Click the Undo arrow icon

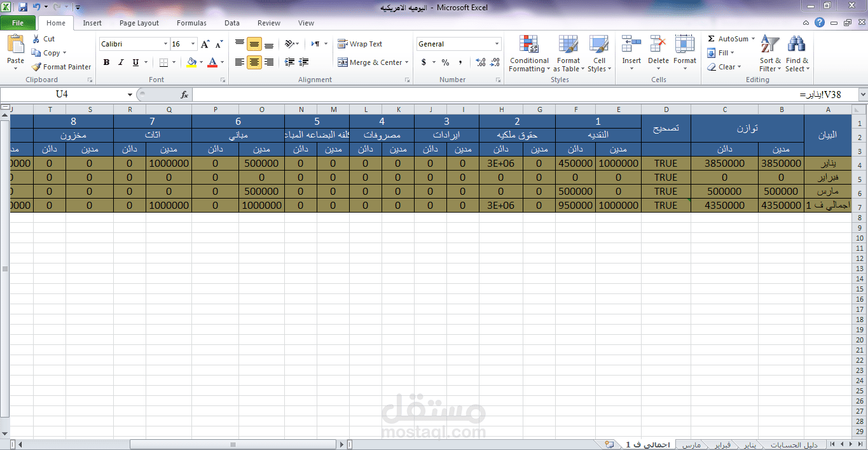click(x=36, y=7)
